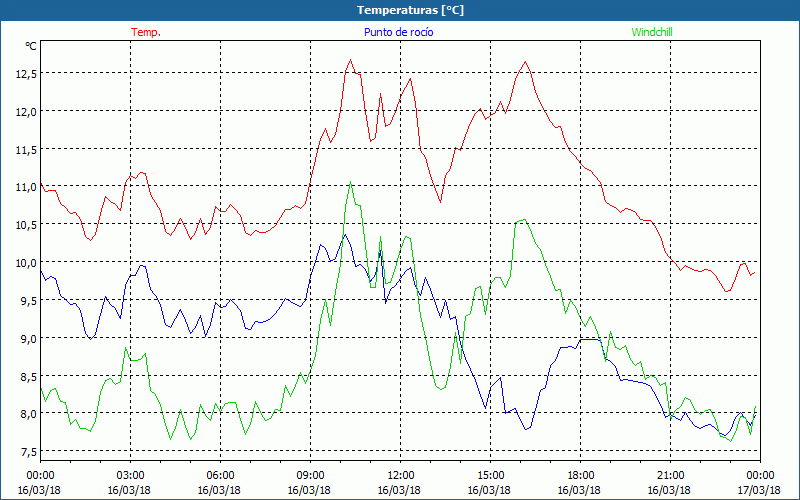Viewport: 800px width, 500px height.
Task: Select the green 'Windchill' legend label
Action: point(652,32)
